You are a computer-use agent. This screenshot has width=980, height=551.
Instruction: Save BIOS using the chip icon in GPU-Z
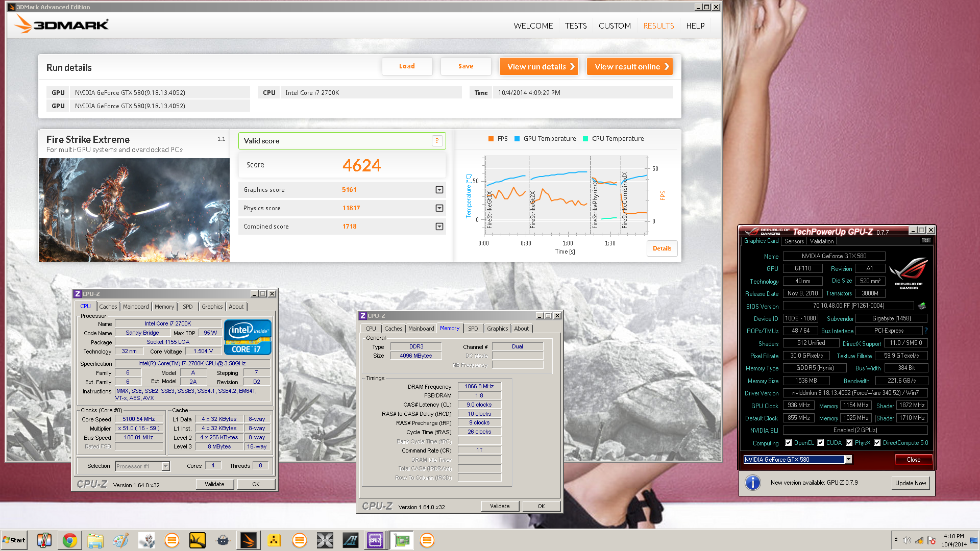922,306
